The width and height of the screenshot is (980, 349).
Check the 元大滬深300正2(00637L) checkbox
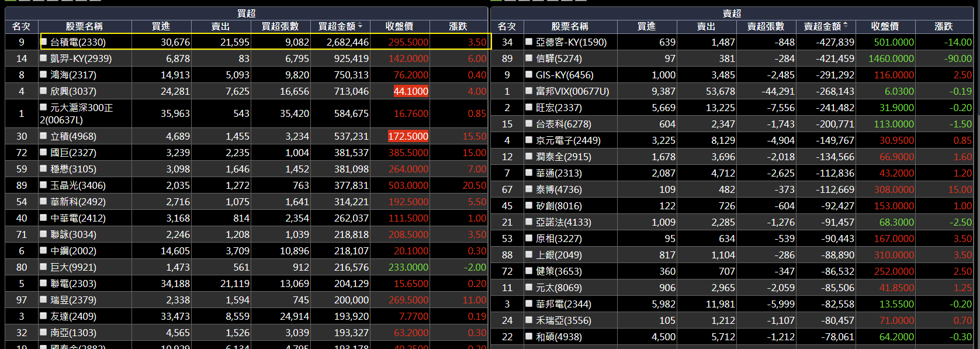point(43,107)
